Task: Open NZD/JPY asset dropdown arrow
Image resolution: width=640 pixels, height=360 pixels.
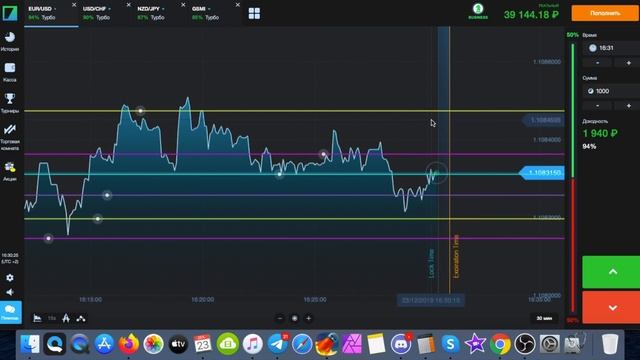Action: pos(163,9)
